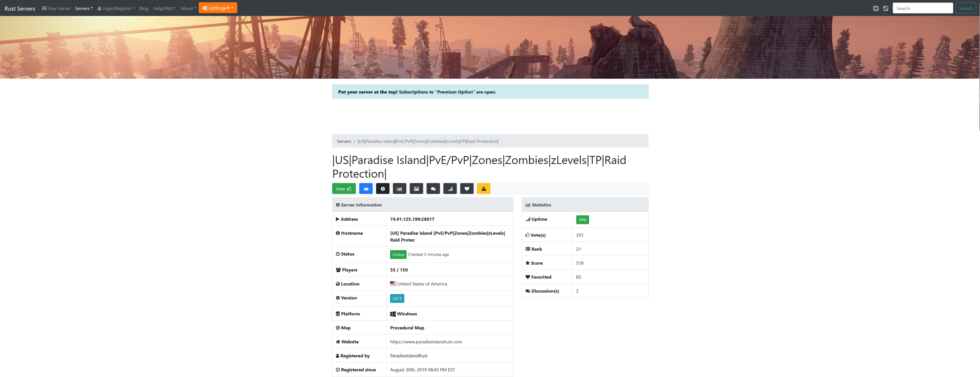Click the Checked 3 minutes ago text
The image size is (980, 377).
point(428,254)
